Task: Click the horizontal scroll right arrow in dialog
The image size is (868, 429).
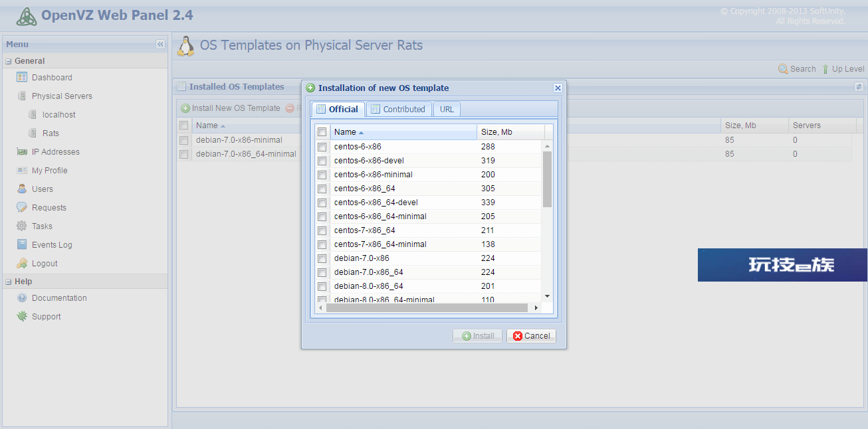Action: (536, 308)
